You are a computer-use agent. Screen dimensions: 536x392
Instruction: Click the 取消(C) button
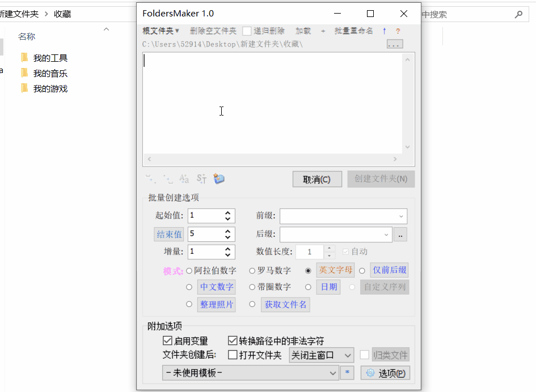coord(317,179)
